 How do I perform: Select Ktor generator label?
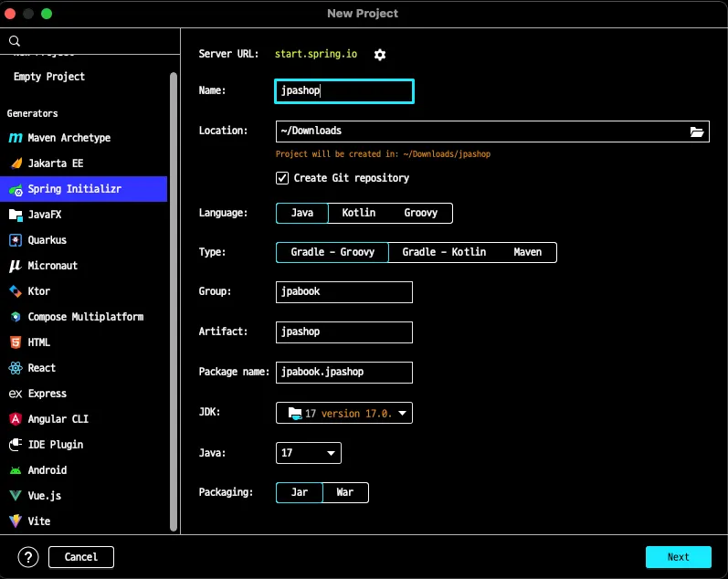pos(39,291)
